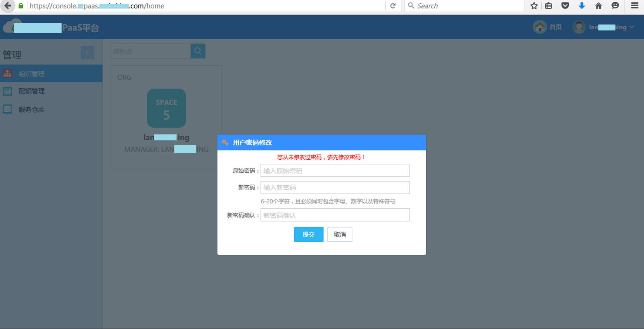
Task: Click the 提交 submit button
Action: [x=309, y=234]
